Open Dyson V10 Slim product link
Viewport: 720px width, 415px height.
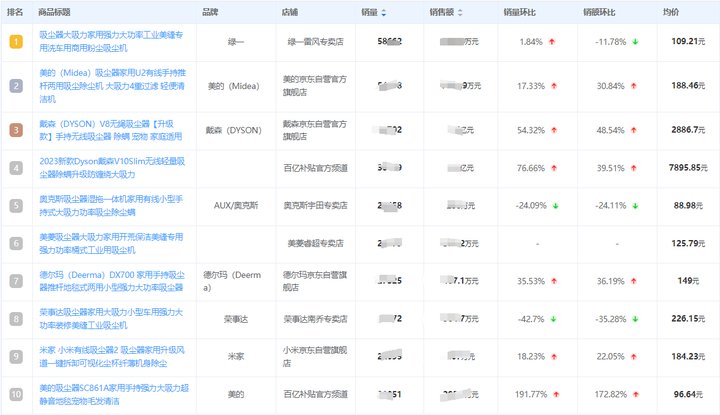coord(112,168)
